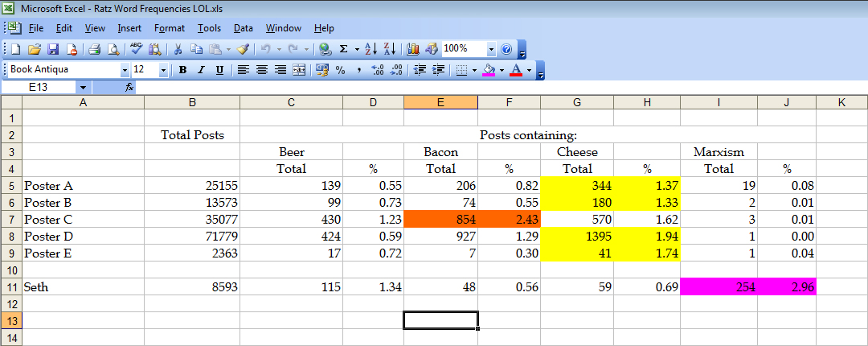Click the orange cell containing 854

pos(440,219)
